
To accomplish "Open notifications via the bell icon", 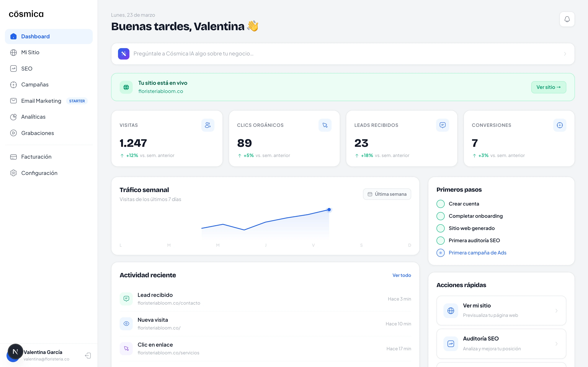I will tap(567, 19).
